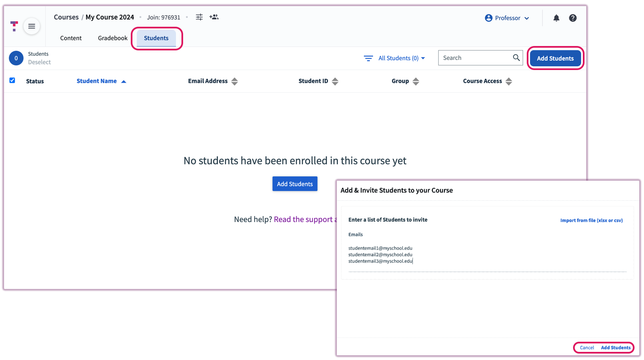Image resolution: width=644 pixels, height=360 pixels.
Task: Click the filter icon next to All Students
Action: point(368,58)
